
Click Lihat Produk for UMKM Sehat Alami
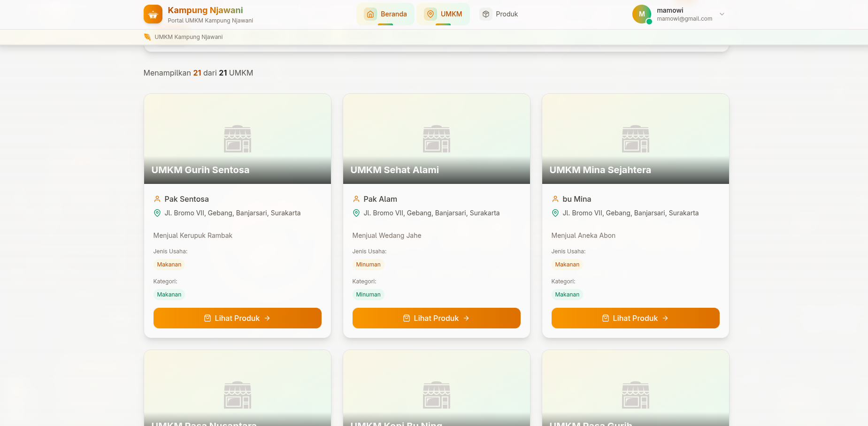[x=437, y=318]
